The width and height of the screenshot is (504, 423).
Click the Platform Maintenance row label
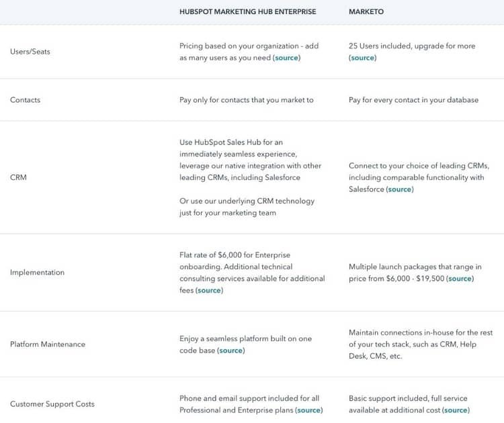click(x=48, y=344)
